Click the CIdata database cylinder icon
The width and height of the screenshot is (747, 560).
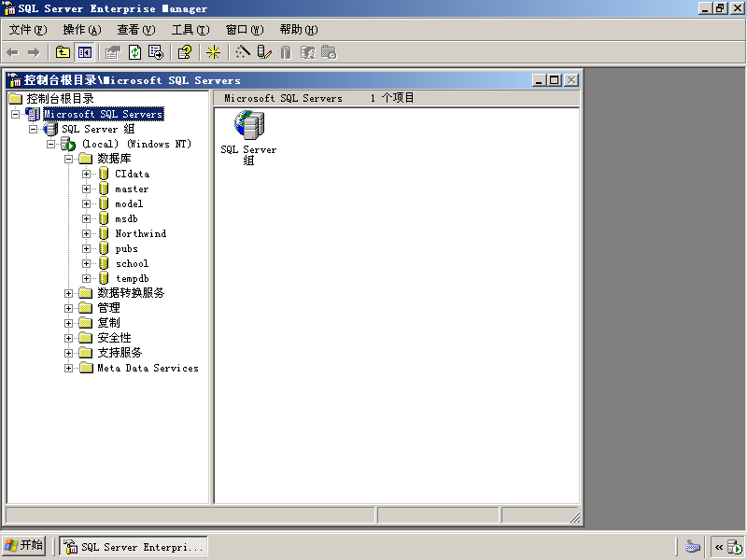104,174
